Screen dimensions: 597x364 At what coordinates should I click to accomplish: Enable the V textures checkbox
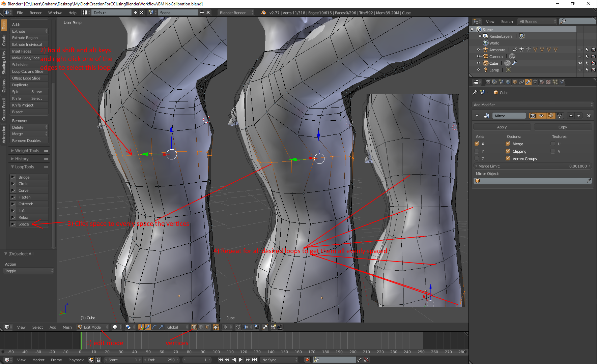pyautogui.click(x=553, y=151)
